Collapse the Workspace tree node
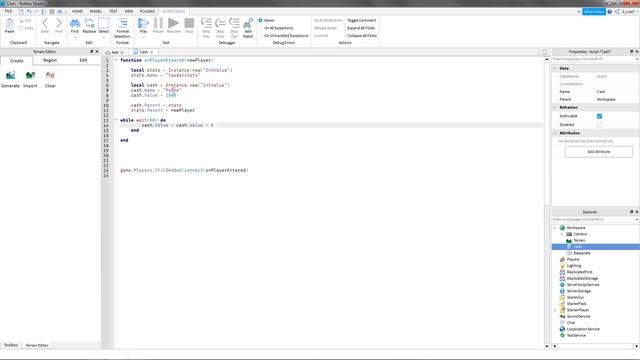This screenshot has height=360, width=640. click(x=555, y=228)
